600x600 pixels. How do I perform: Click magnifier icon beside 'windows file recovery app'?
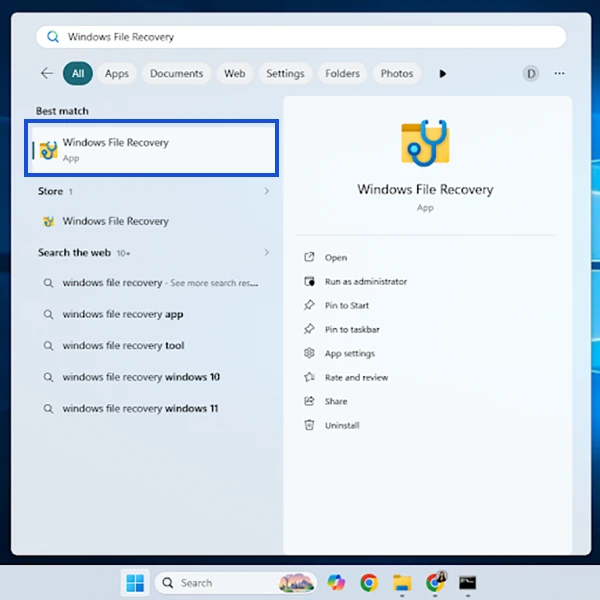(48, 315)
